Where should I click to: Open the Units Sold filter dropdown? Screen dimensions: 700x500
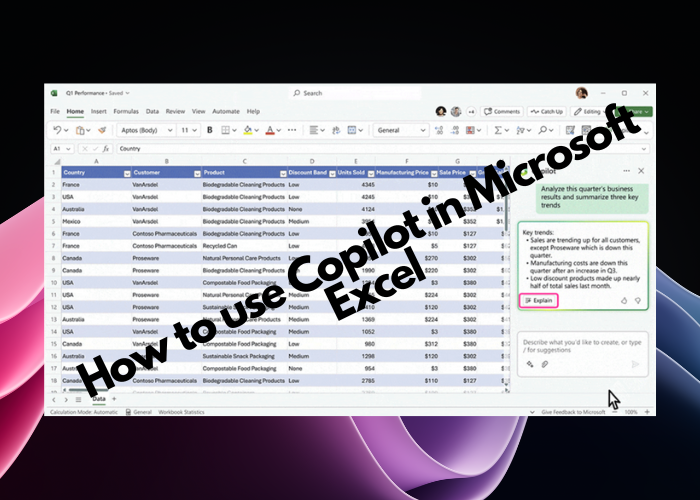point(371,174)
